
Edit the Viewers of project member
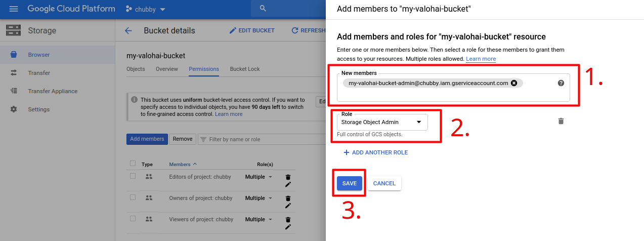[x=288, y=227]
